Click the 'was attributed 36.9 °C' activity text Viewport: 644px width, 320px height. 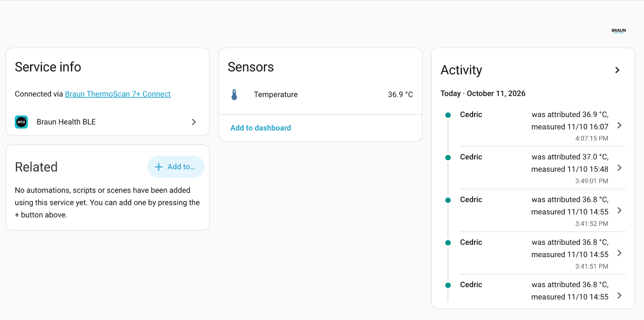point(570,115)
